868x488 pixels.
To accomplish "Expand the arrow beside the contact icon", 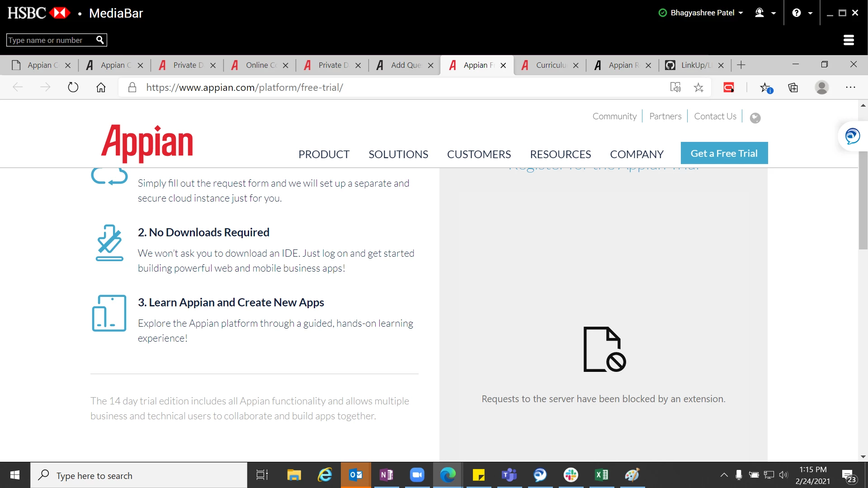I will (x=774, y=13).
